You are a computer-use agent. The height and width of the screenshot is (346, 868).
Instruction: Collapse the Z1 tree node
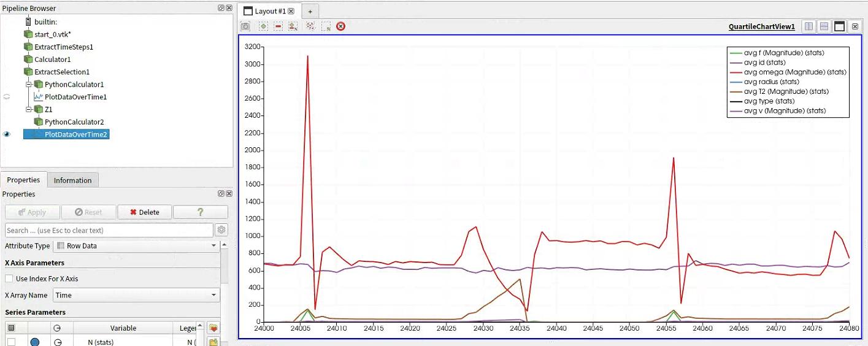29,109
